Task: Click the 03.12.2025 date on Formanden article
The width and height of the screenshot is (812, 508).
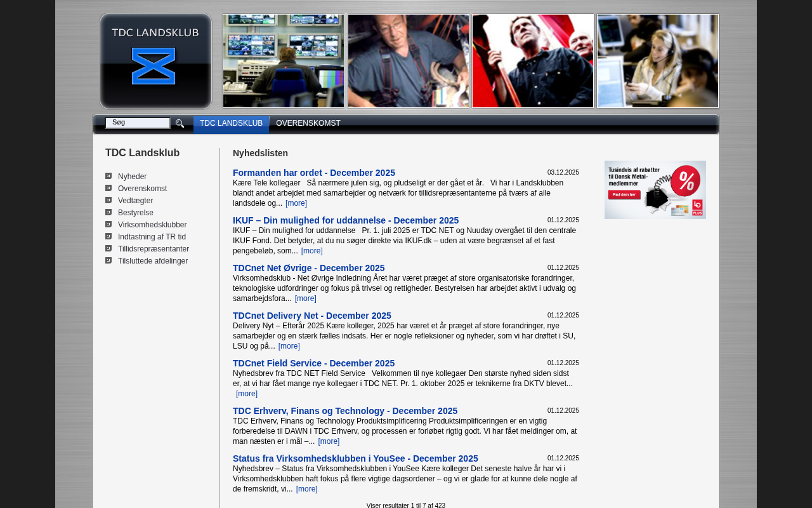Action: [563, 173]
